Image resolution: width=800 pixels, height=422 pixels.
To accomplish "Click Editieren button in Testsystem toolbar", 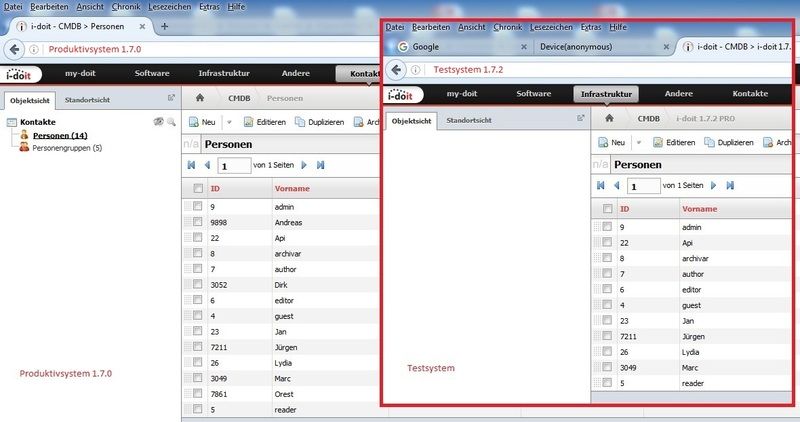I will coord(674,142).
